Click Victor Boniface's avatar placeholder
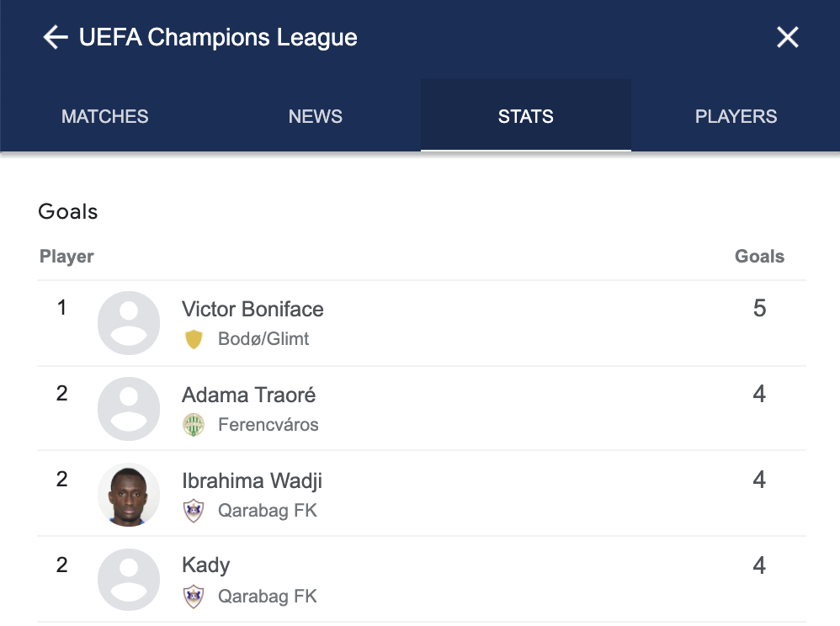Screen dimensions: 840x626 (129, 323)
